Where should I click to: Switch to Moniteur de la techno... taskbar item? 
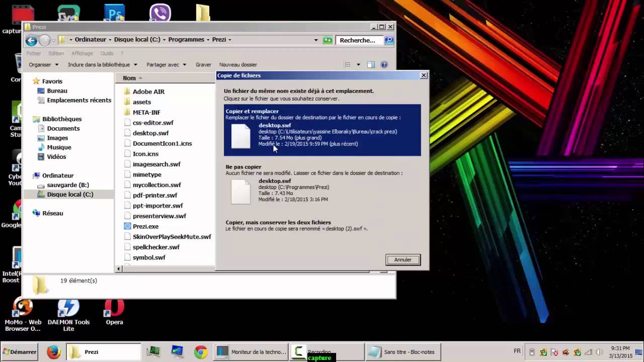251,352
